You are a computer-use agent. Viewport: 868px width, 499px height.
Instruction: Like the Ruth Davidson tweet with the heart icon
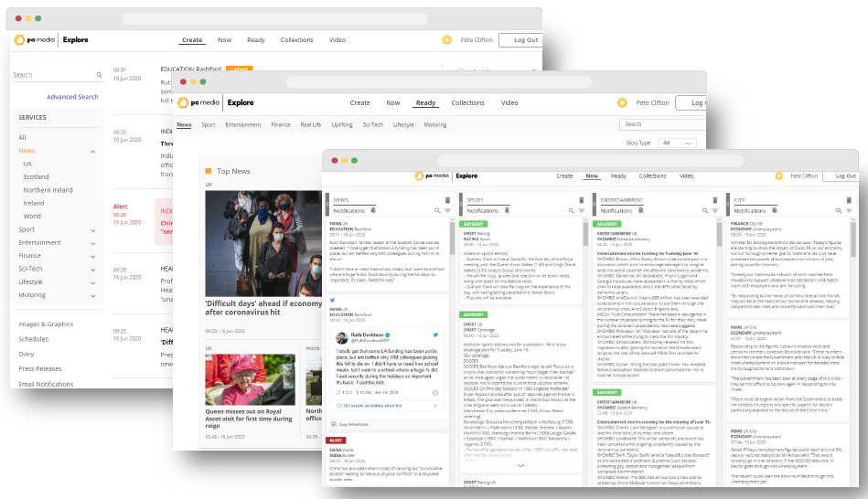point(338,393)
